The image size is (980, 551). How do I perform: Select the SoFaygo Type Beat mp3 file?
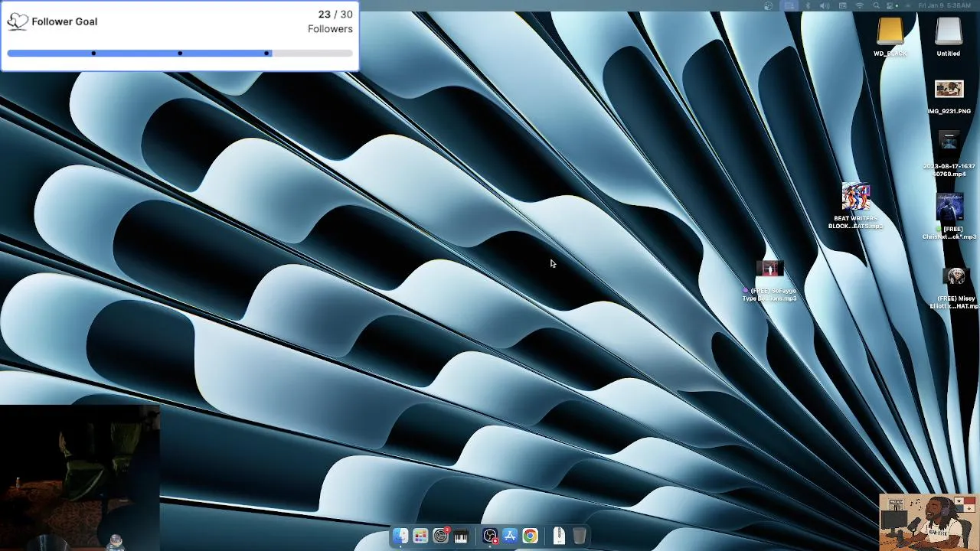(770, 269)
